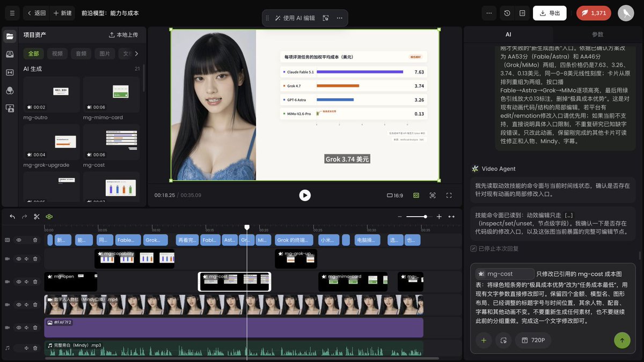Mute the mg-open track
The image size is (644, 362).
coord(27,282)
